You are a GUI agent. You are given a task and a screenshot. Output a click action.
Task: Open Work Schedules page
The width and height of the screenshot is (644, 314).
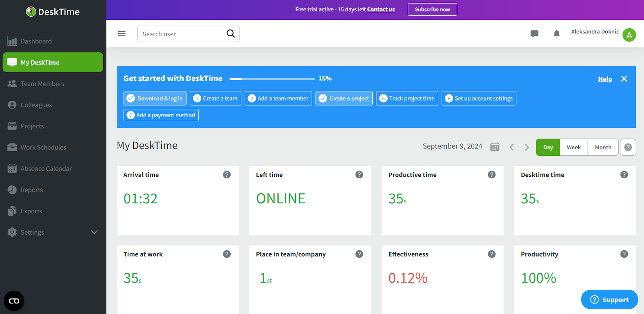(x=53, y=147)
